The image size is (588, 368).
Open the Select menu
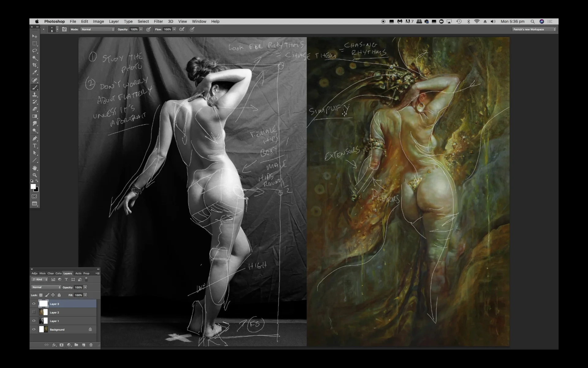(x=143, y=21)
